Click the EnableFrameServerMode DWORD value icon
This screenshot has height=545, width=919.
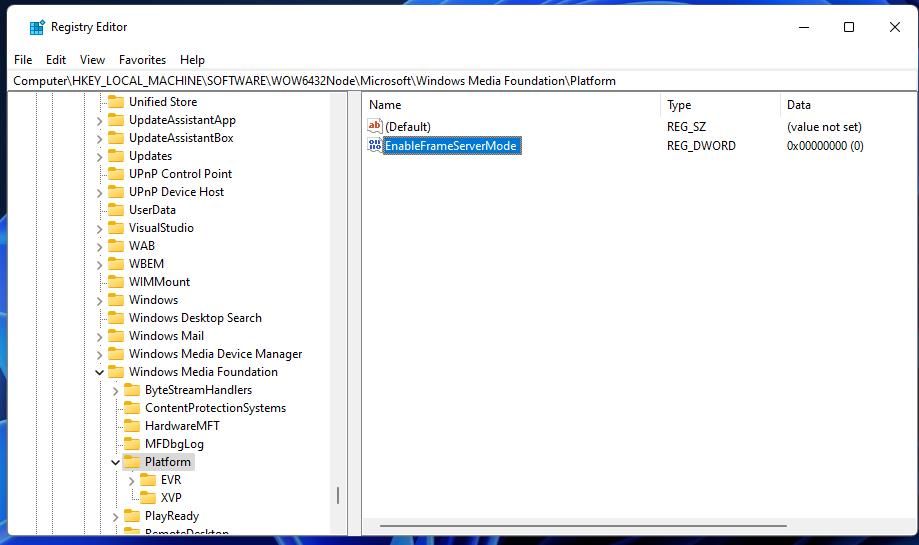point(375,145)
